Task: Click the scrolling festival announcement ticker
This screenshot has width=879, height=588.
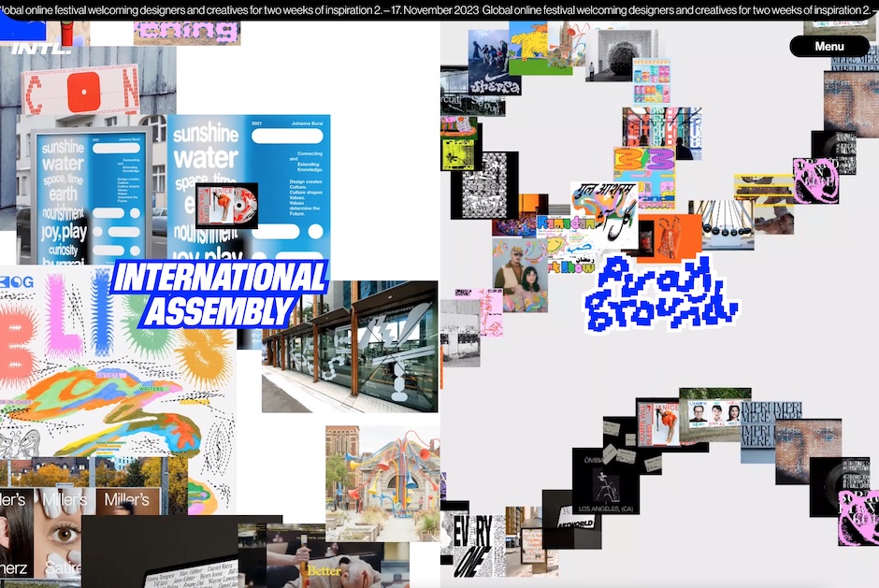Action: point(439,10)
